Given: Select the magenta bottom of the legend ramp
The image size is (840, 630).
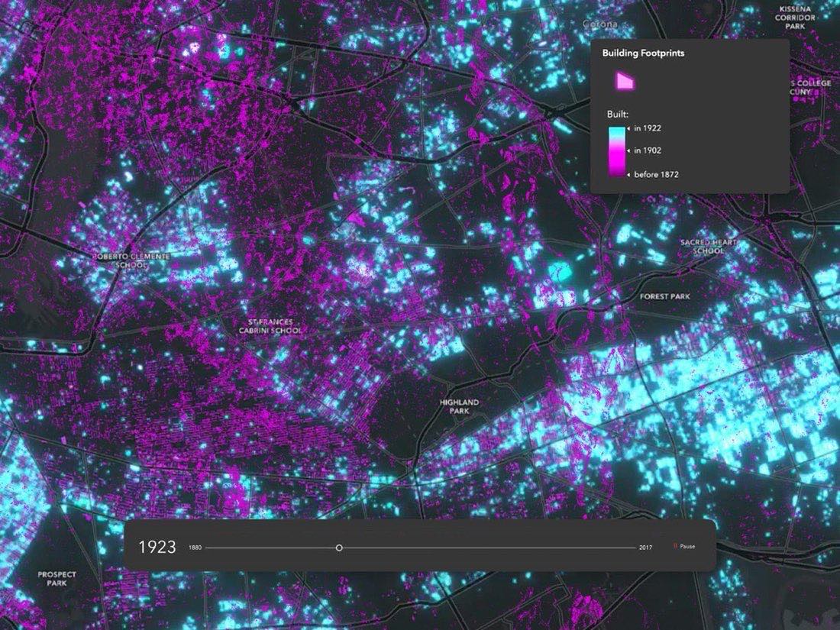Looking at the screenshot, I should [616, 168].
